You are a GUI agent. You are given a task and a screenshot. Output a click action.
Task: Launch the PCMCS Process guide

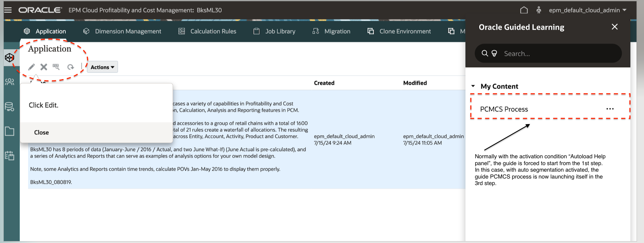coord(504,109)
